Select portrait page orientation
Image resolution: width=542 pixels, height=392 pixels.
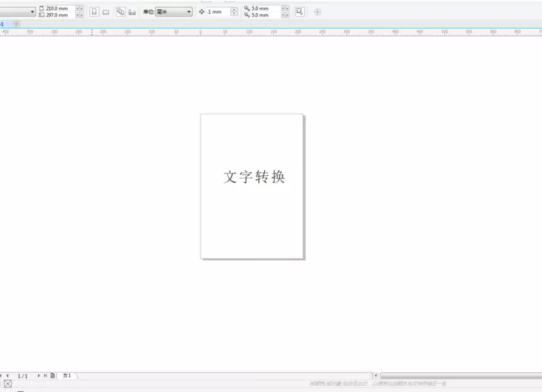pos(94,11)
